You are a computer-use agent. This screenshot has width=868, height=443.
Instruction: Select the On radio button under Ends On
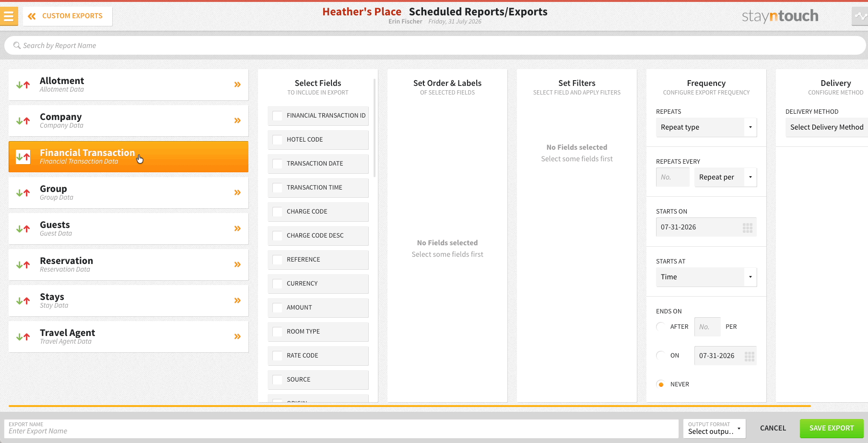(x=661, y=356)
